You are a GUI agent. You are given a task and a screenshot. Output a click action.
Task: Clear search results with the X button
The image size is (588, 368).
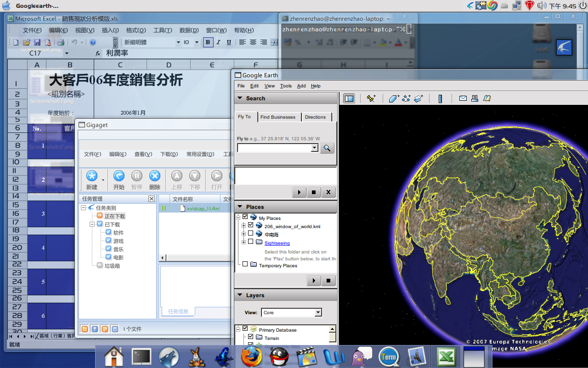(x=328, y=192)
